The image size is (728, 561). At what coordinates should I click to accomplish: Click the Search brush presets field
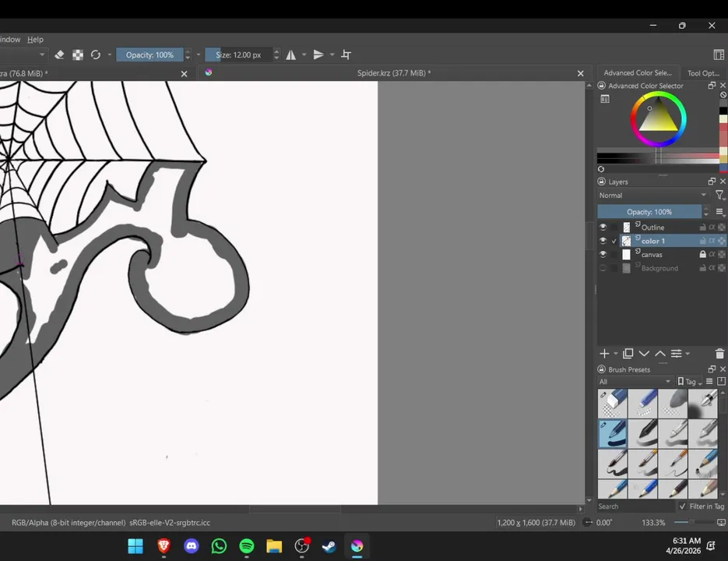(x=635, y=506)
